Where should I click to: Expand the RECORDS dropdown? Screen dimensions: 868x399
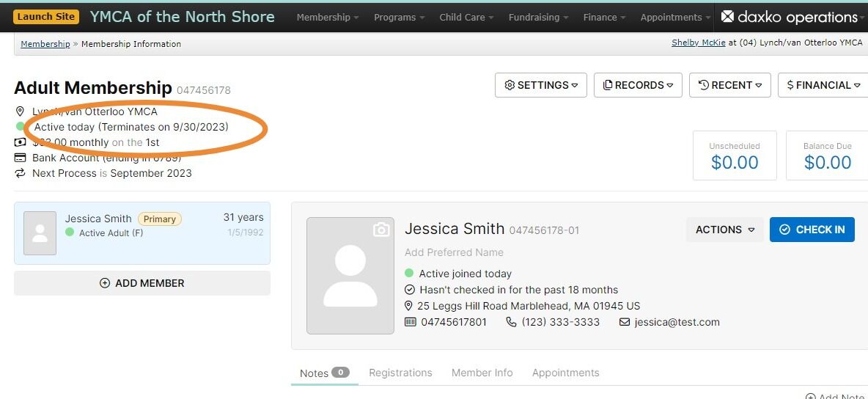(x=638, y=85)
